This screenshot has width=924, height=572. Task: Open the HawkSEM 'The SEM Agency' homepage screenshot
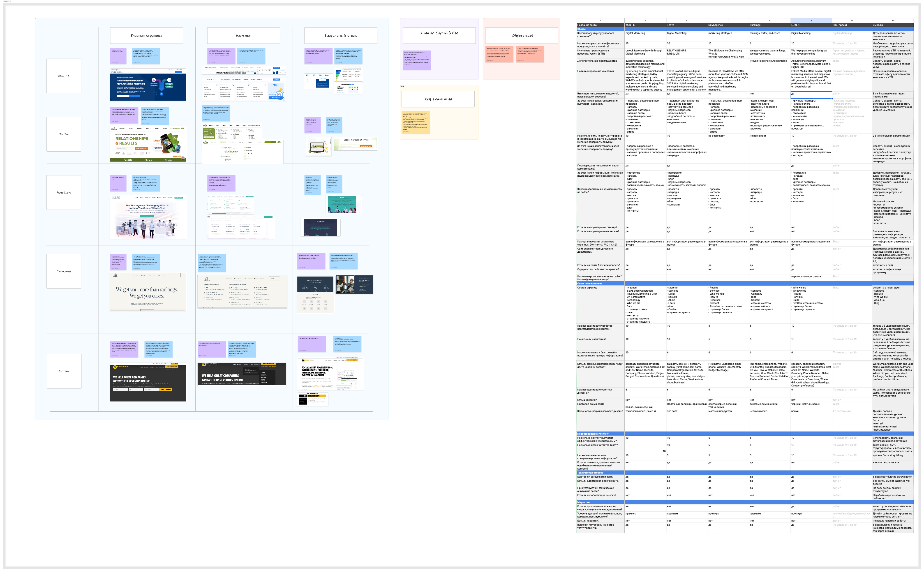pyautogui.click(x=148, y=217)
